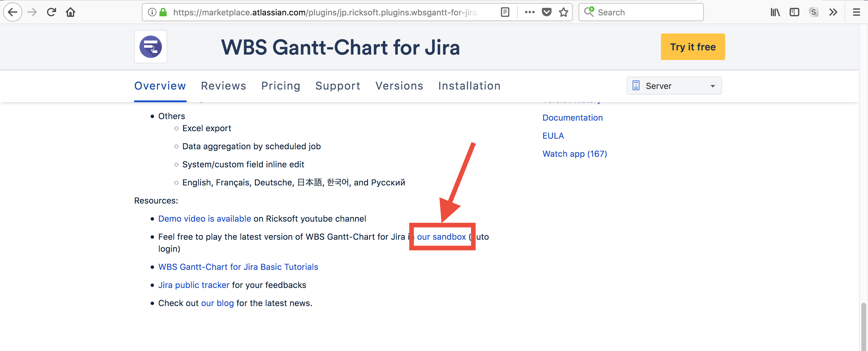Click Watch app (167) link

pos(574,154)
